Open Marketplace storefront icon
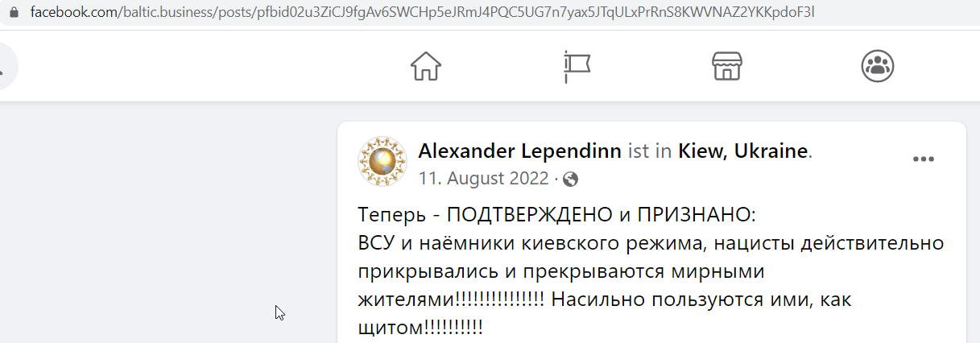980x343 pixels. [x=726, y=66]
